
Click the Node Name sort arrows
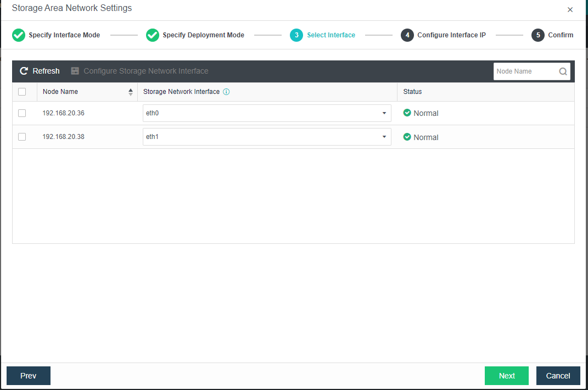[131, 92]
